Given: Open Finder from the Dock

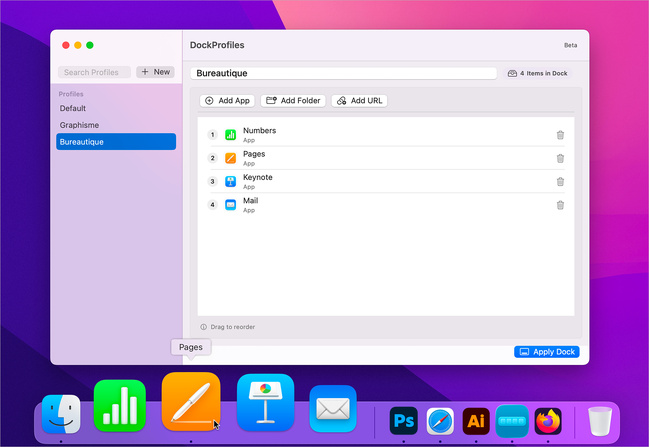Looking at the screenshot, I should [61, 414].
